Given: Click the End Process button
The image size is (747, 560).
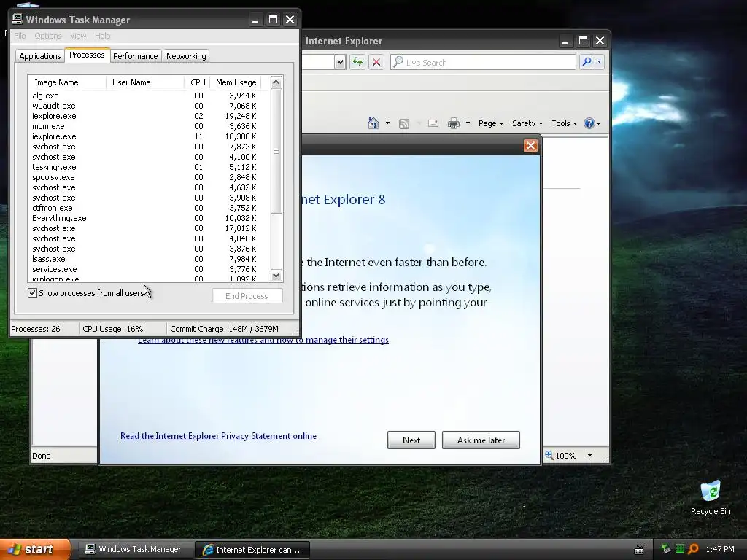Looking at the screenshot, I should coord(247,296).
